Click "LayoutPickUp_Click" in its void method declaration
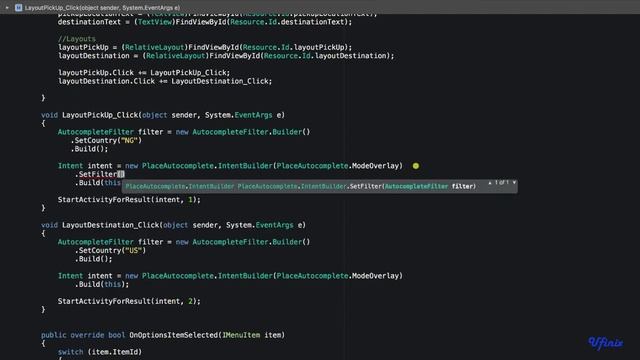This screenshot has width=640, height=360. (100, 115)
